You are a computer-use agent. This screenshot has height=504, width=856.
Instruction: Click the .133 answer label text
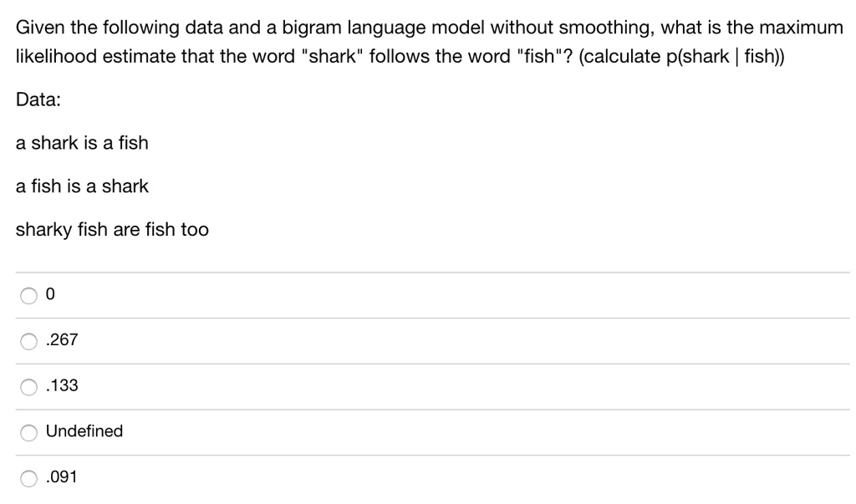point(60,386)
